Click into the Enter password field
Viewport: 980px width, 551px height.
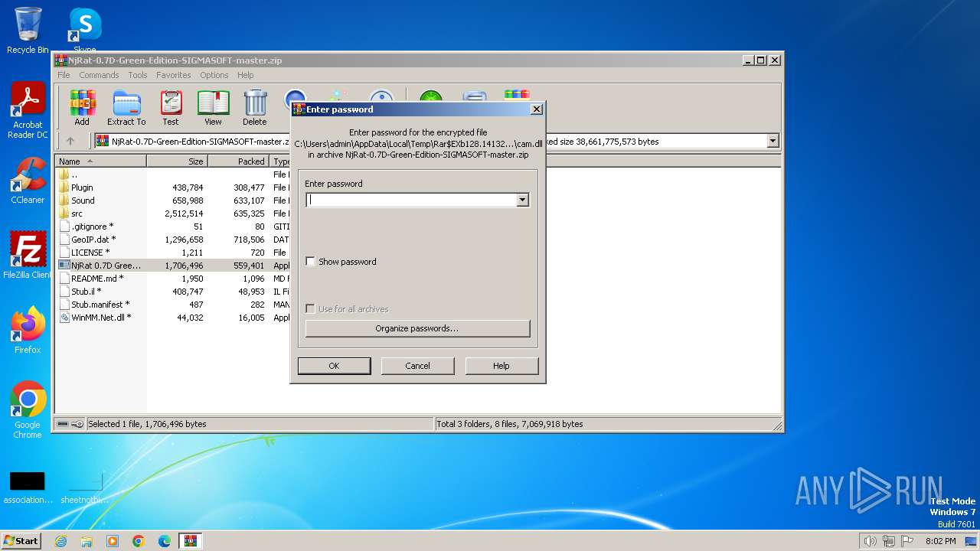pos(411,200)
